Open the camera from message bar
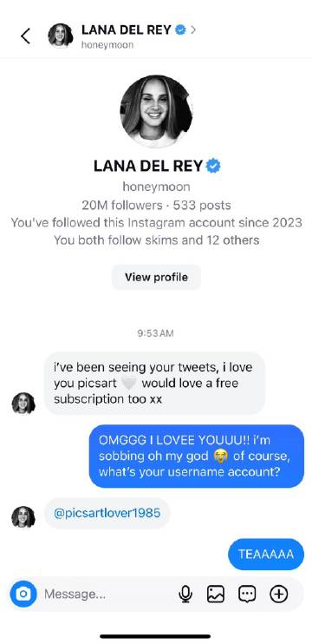Viewport: 312px width, 644px height. click(x=23, y=594)
